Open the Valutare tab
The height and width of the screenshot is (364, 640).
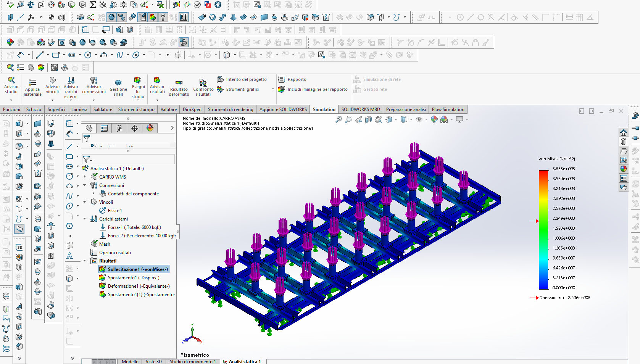click(x=168, y=110)
